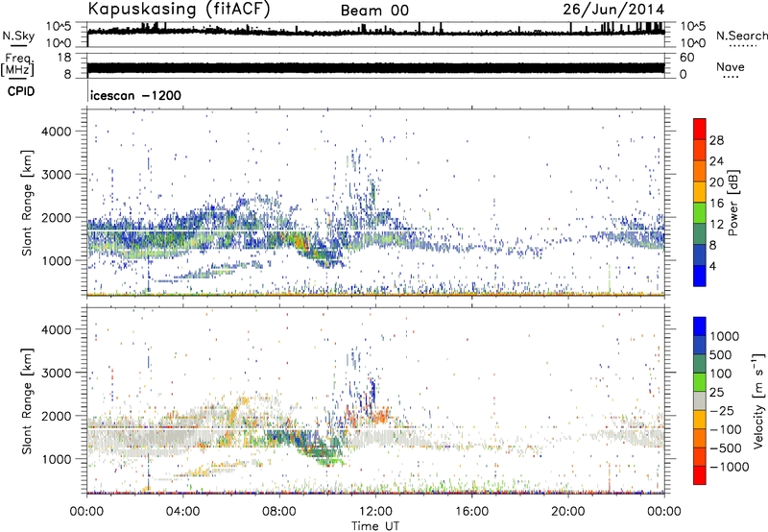Screen dimensions: 768x532
Task: Click the Nave legend label
Action: click(730, 66)
